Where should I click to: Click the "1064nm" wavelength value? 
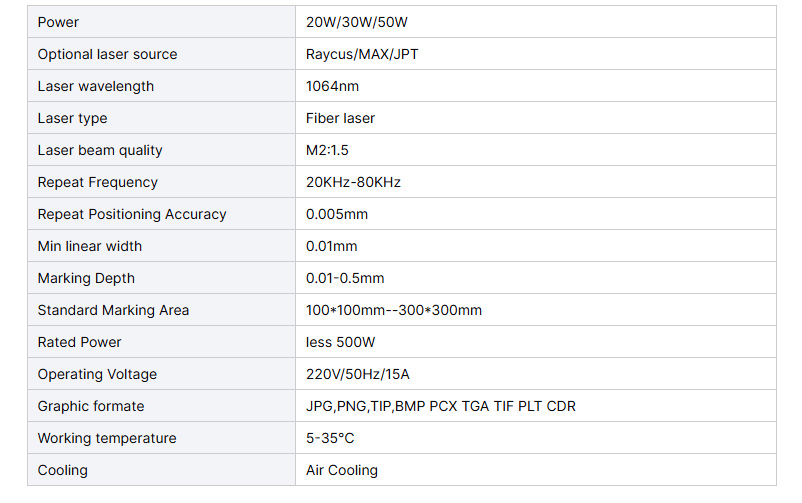(x=331, y=86)
